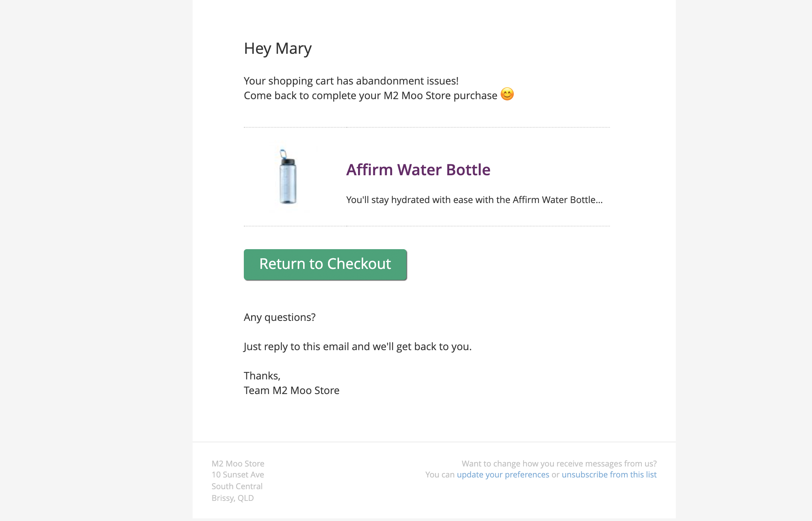Click the dotted divider above the product
The height and width of the screenshot is (521, 812).
tap(427, 127)
